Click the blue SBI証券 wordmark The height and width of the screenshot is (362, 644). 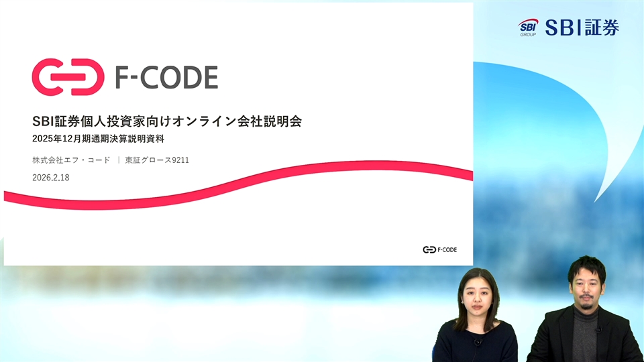pos(581,27)
